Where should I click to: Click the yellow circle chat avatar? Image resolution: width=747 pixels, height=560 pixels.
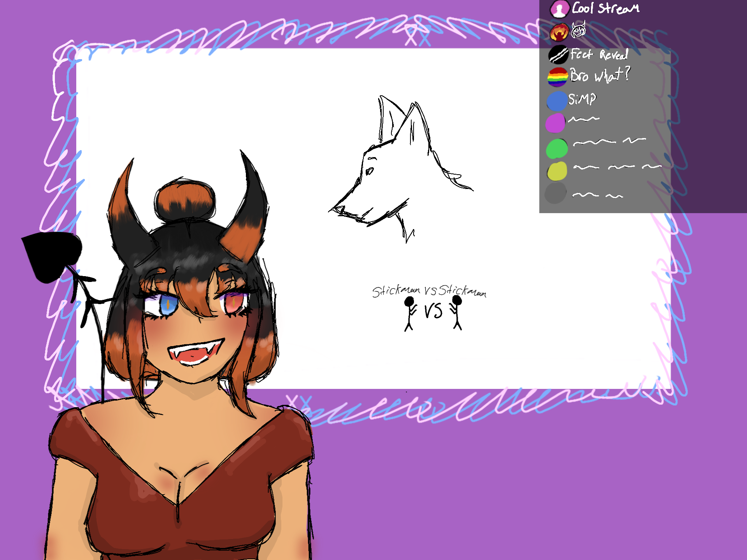tap(557, 171)
